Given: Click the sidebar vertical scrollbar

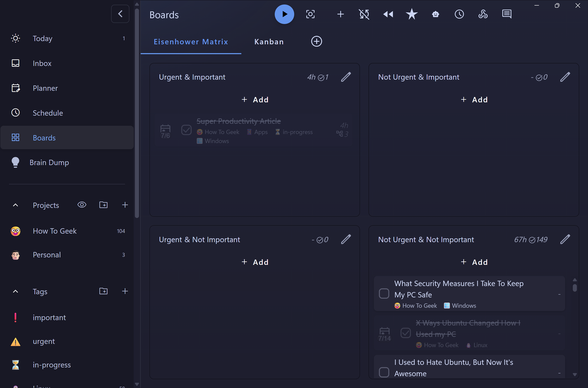Looking at the screenshot, I should [137, 113].
